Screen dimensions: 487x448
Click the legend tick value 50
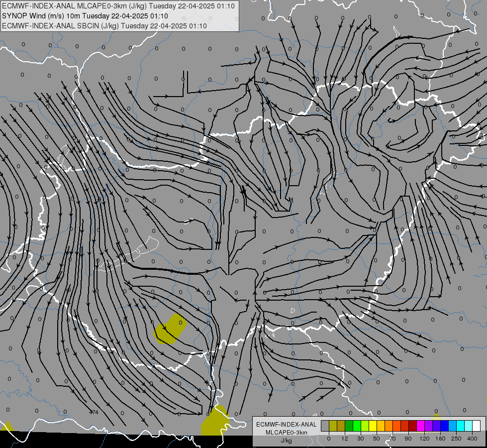pos(377,439)
